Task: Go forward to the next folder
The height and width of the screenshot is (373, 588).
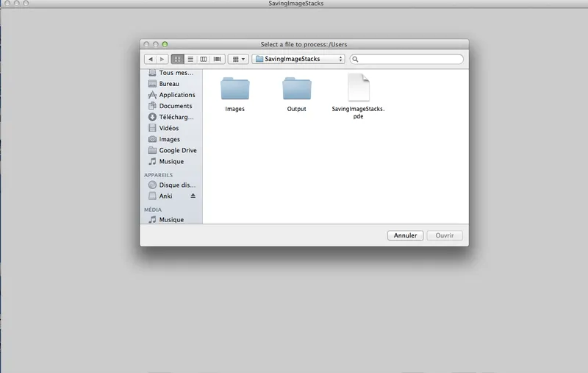Action: point(162,59)
